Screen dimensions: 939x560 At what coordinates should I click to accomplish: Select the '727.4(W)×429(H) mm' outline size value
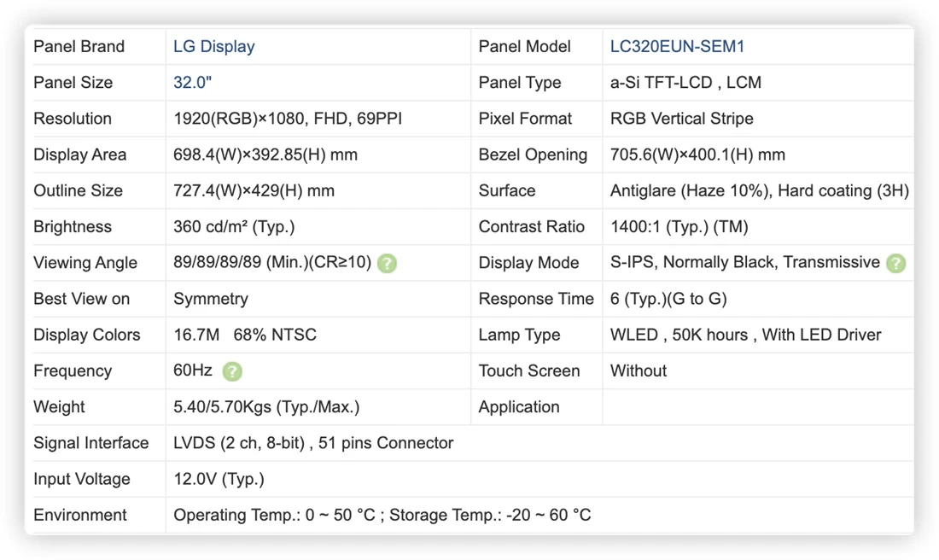point(254,190)
